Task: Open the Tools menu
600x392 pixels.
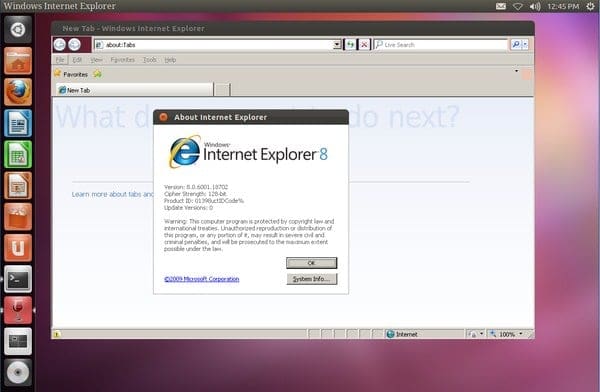Action: [150, 60]
